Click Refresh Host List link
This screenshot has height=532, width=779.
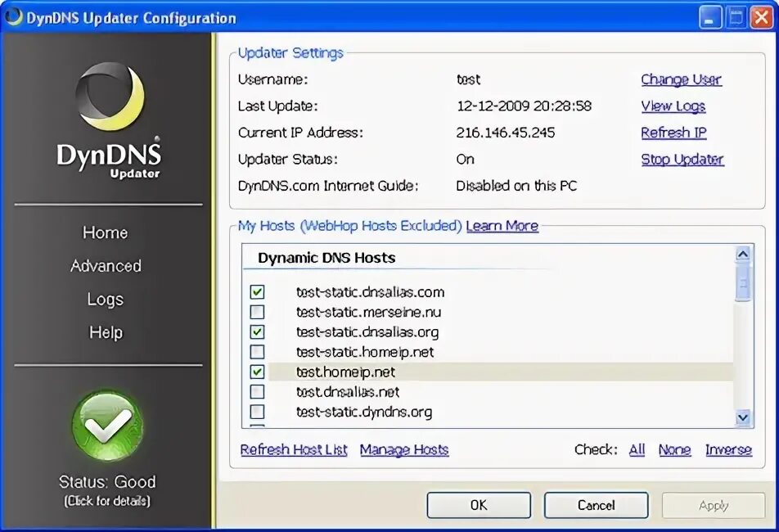click(294, 449)
